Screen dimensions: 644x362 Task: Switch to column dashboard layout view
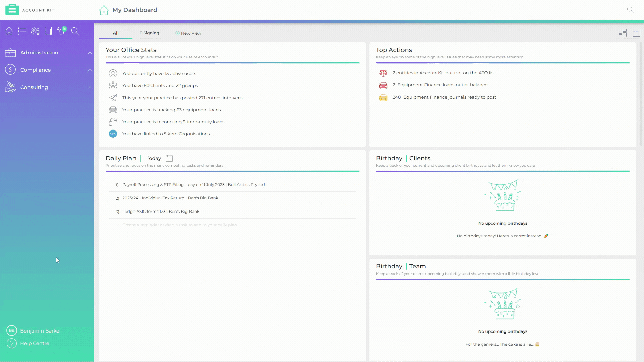click(x=636, y=33)
